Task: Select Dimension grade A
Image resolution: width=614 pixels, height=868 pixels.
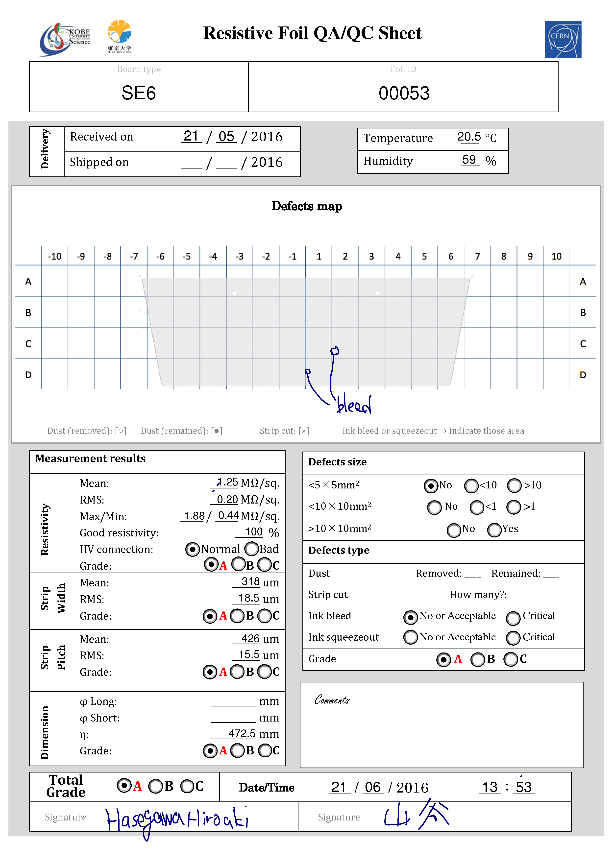Action: coord(210,750)
